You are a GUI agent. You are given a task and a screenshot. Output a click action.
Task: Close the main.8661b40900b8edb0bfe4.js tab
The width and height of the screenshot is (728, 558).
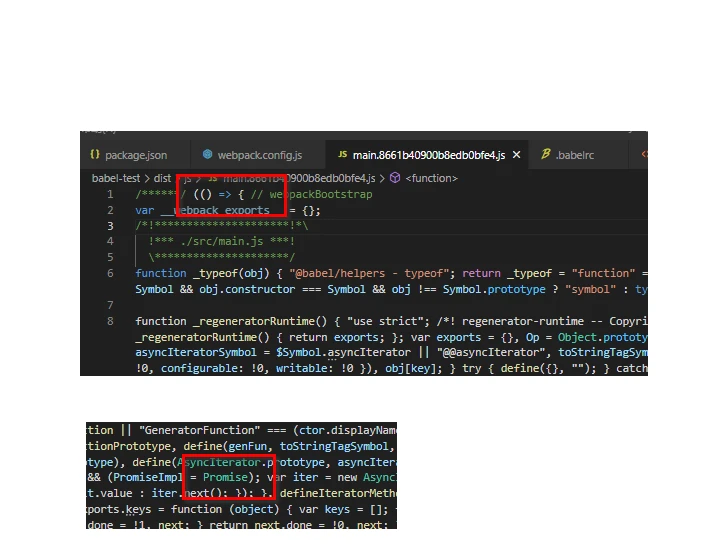click(516, 155)
